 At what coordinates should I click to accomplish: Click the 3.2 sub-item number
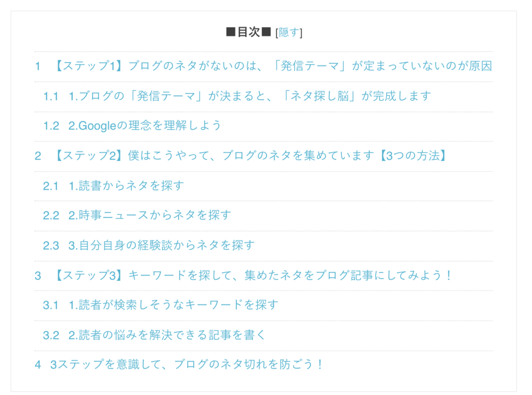click(51, 335)
